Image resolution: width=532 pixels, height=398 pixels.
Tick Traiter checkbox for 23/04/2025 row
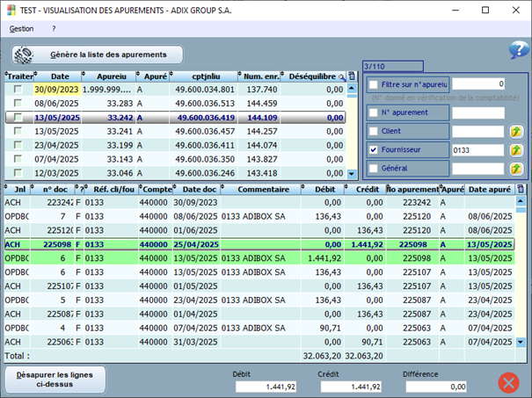(18, 145)
